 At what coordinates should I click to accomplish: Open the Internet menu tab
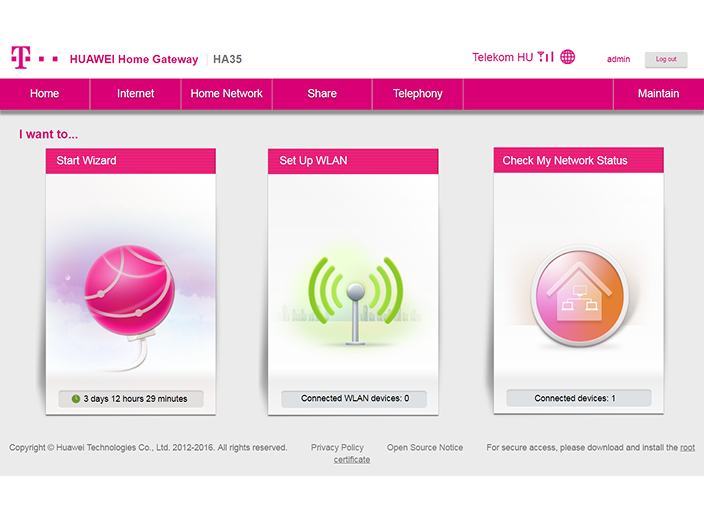pos(135,94)
